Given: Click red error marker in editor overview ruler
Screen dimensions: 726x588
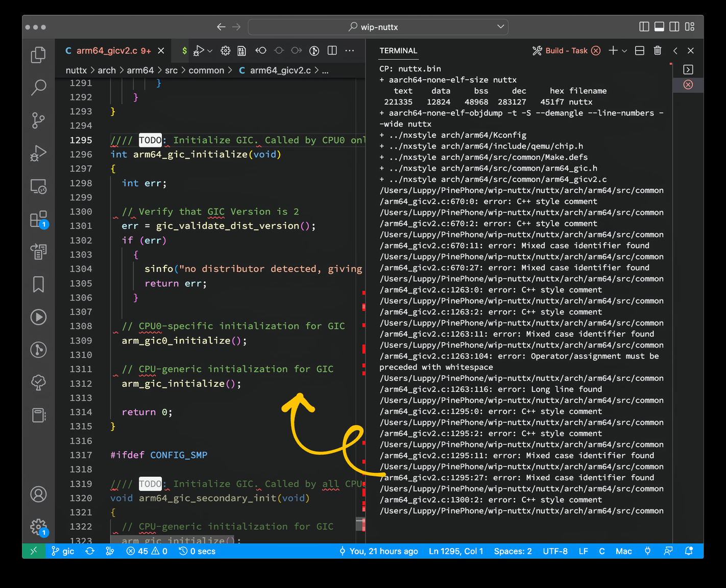Looking at the screenshot, I should coord(364,349).
